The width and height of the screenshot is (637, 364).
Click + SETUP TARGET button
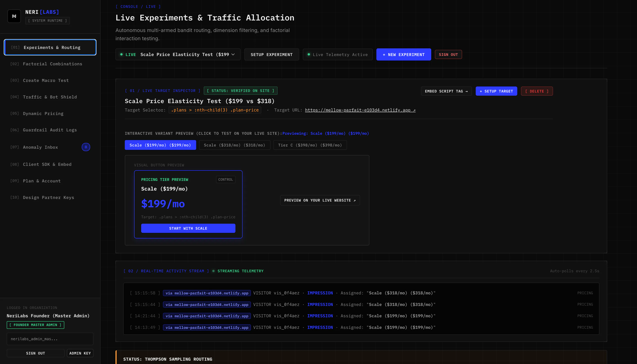pyautogui.click(x=496, y=91)
